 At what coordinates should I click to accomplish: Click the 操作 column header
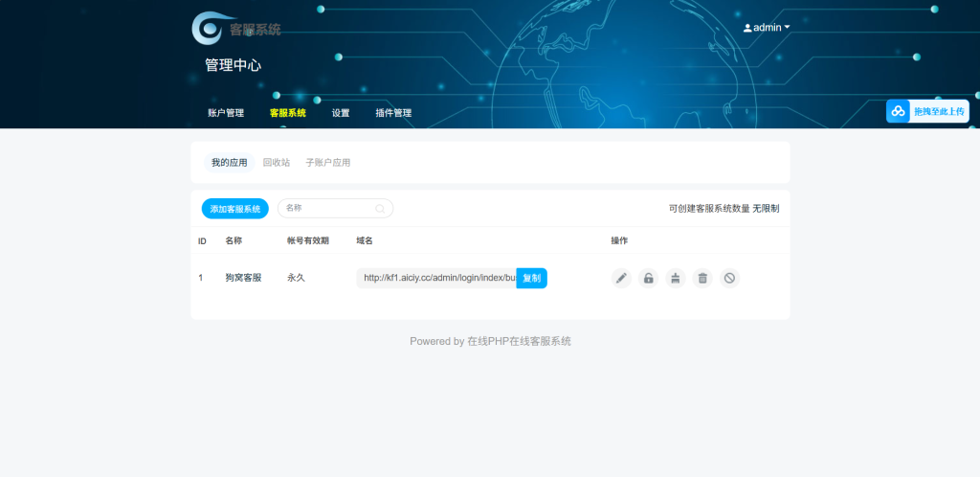pyautogui.click(x=619, y=240)
